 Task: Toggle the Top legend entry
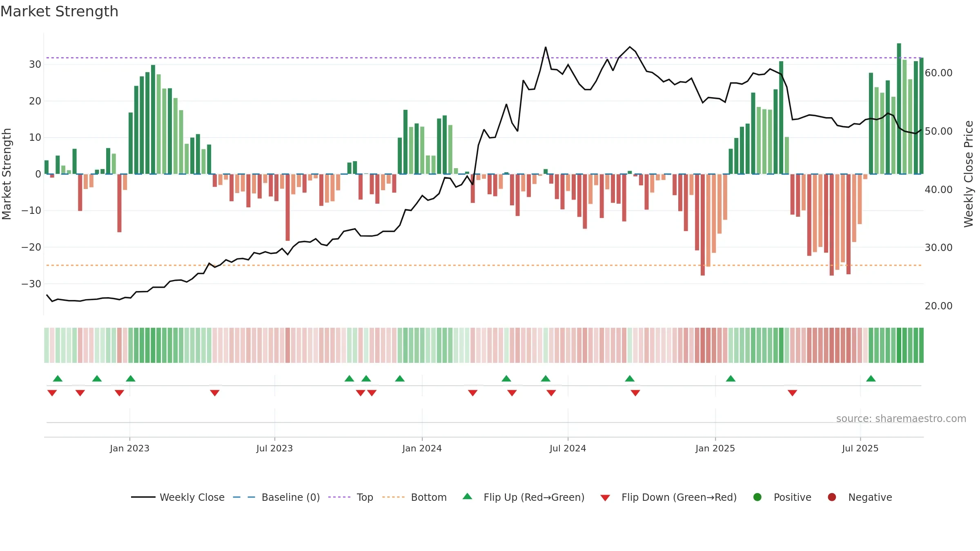351,497
